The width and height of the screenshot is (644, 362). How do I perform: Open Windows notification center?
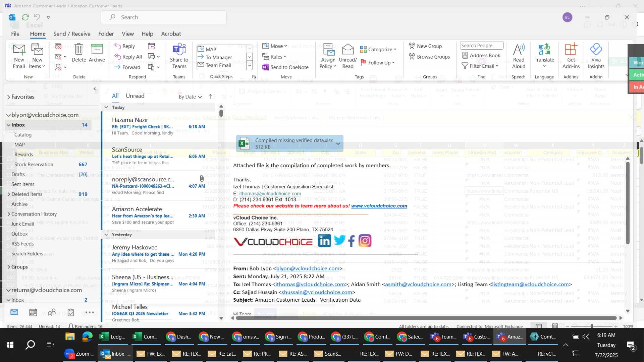[631, 345]
